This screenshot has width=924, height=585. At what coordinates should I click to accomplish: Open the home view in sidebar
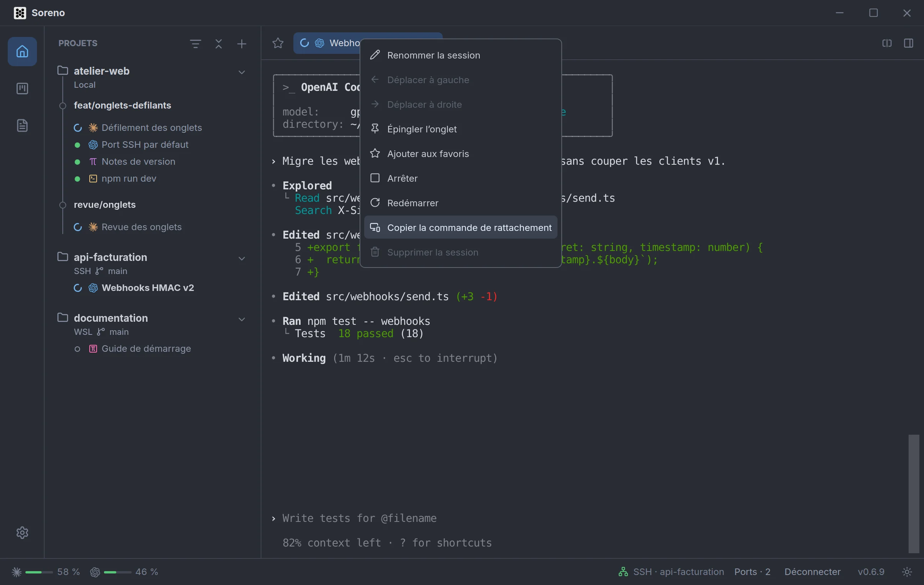[22, 51]
